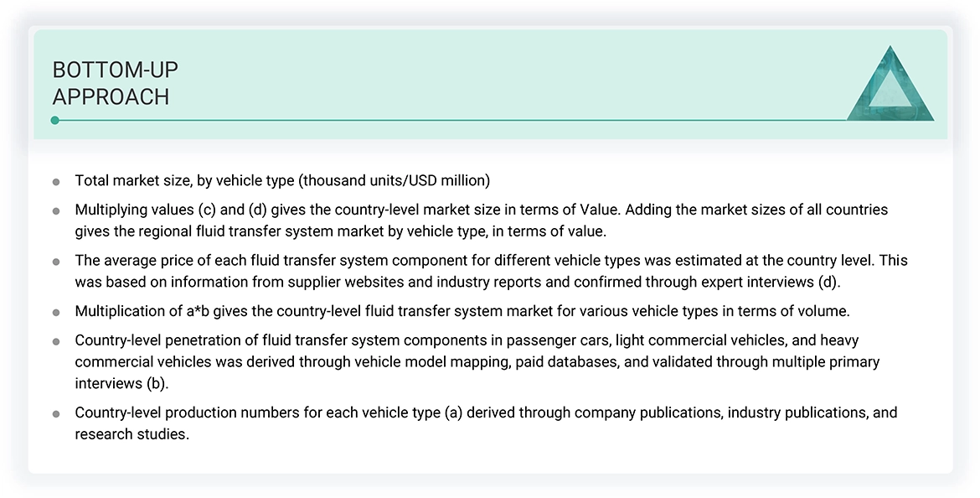Select the bullet before "Multiplying values (c) and (d)"
Image resolution: width=980 pixels, height=498 pixels.
[56, 210]
